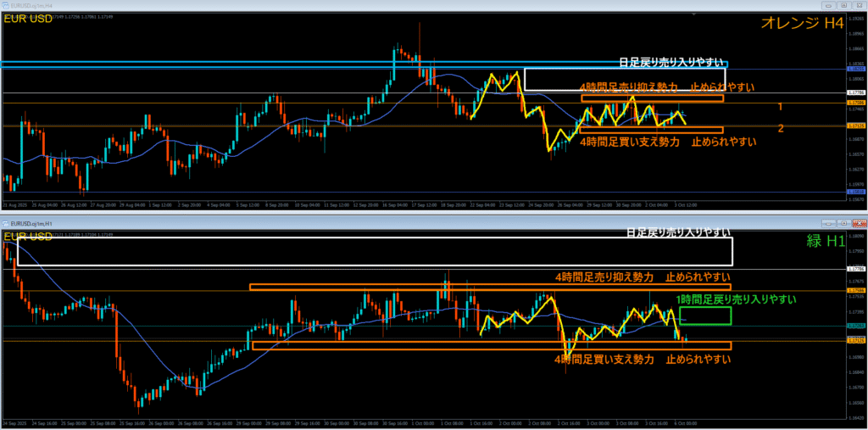The width and height of the screenshot is (868, 430).
Task: Select green '1時間足戻り売り入りやすい' text in H1 chart
Action: (737, 299)
